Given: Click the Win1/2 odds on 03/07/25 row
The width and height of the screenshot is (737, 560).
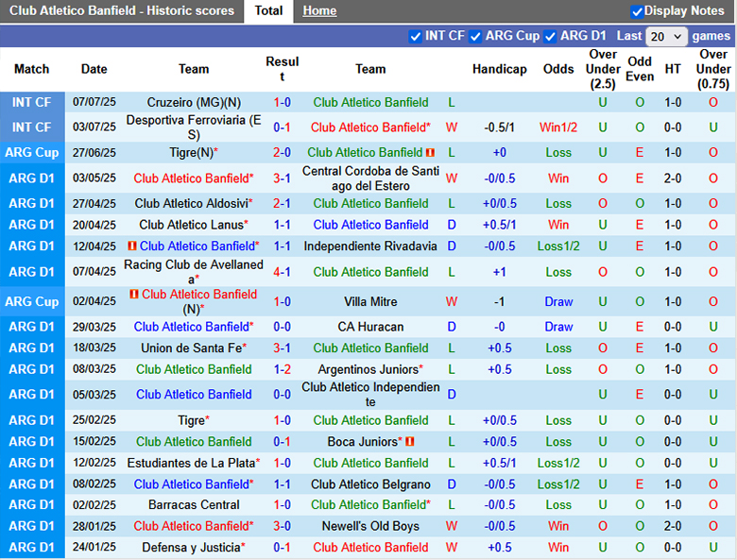Looking at the screenshot, I should click(557, 127).
